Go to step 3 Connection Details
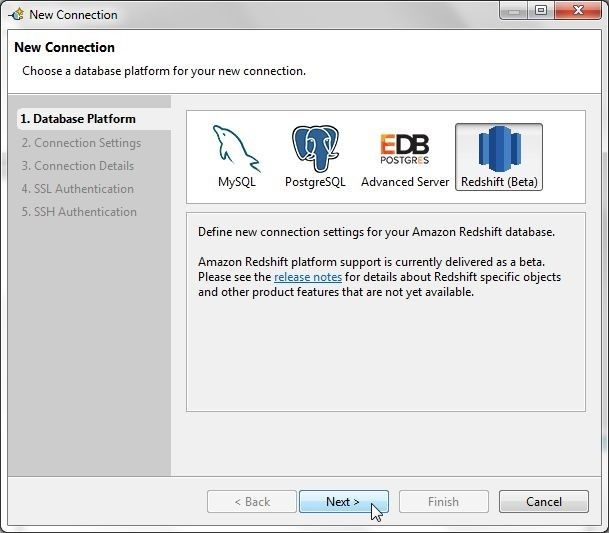 tap(78, 166)
